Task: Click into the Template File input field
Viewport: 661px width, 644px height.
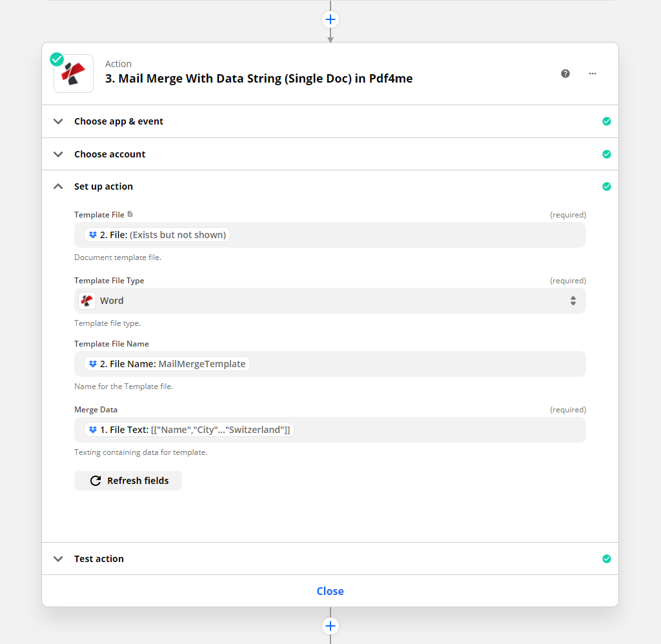Action: click(x=330, y=235)
